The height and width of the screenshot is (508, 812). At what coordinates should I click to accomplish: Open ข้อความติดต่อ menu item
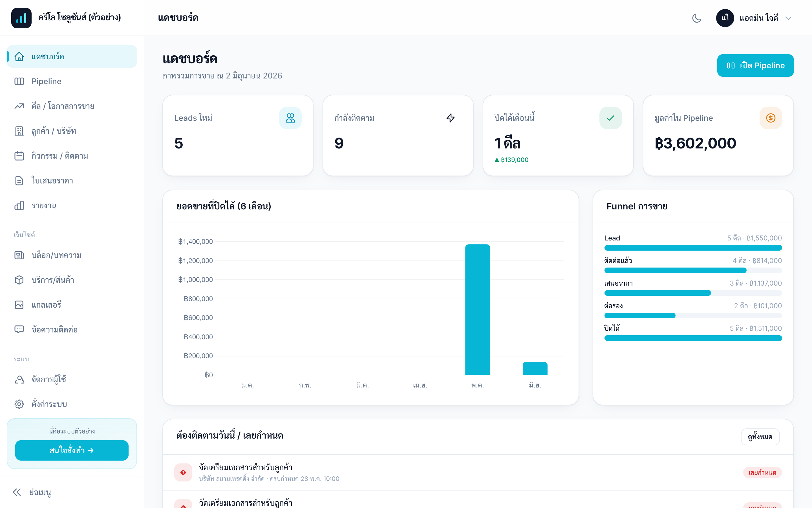point(72,330)
